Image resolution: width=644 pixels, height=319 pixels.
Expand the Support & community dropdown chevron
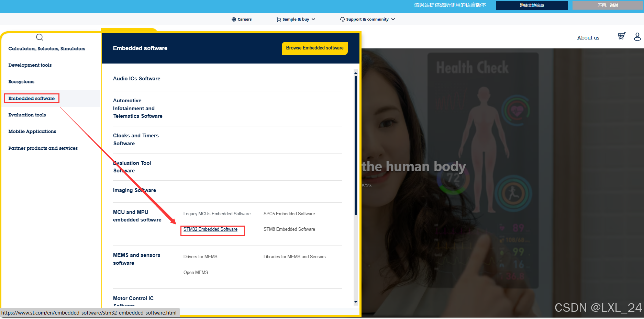pyautogui.click(x=393, y=19)
